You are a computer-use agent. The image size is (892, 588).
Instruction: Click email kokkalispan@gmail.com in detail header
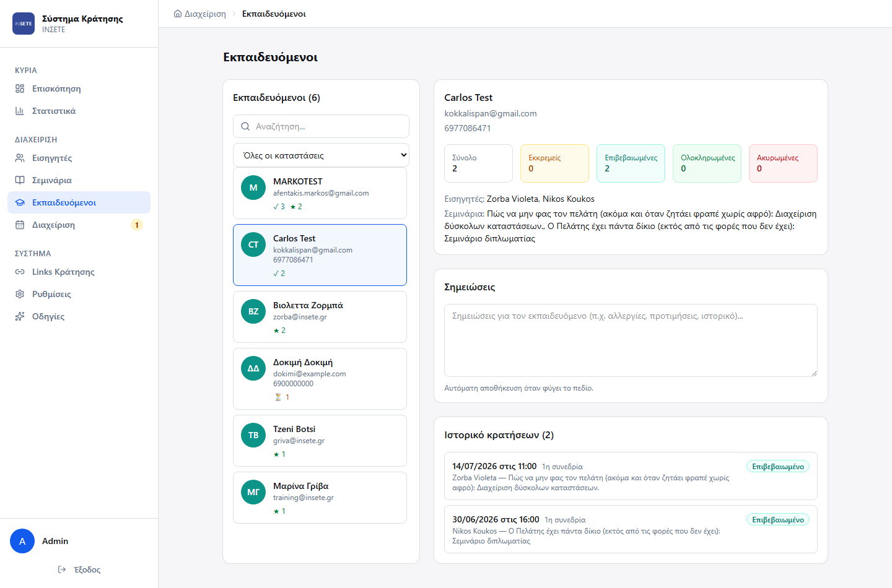[491, 113]
